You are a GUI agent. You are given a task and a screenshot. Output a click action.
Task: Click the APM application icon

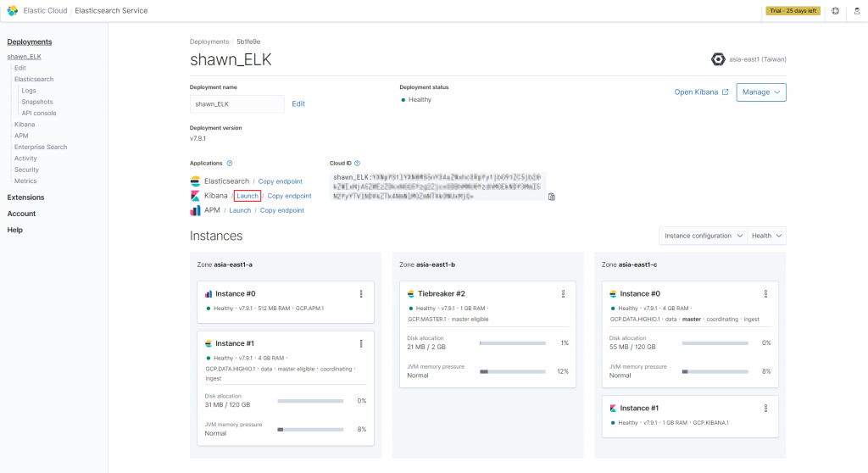(195, 210)
